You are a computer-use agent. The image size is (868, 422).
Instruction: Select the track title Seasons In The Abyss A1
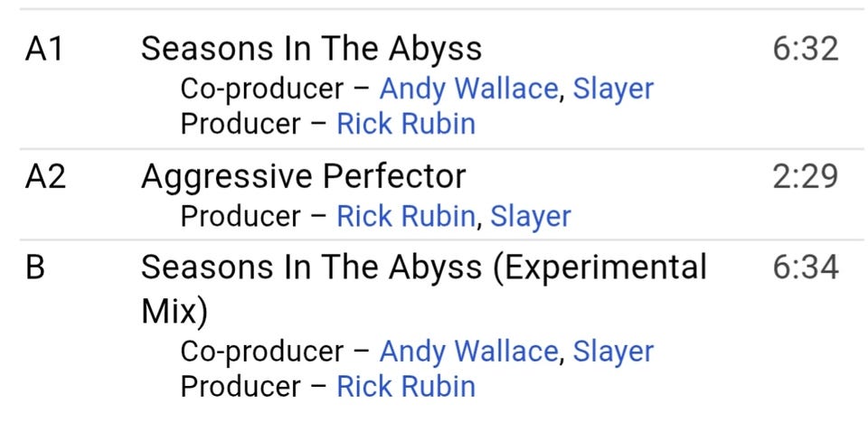coord(311,50)
